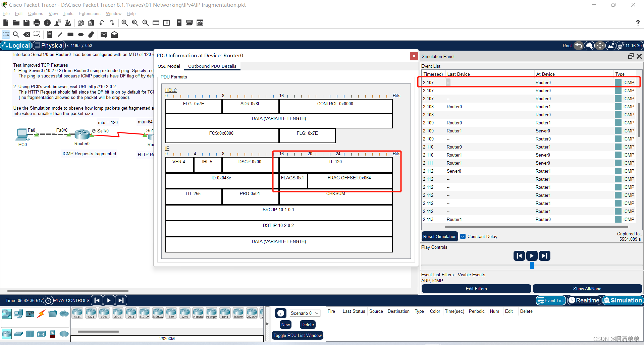644x345 pixels.
Task: Adjust the simulation play speed slider
Action: click(532, 266)
